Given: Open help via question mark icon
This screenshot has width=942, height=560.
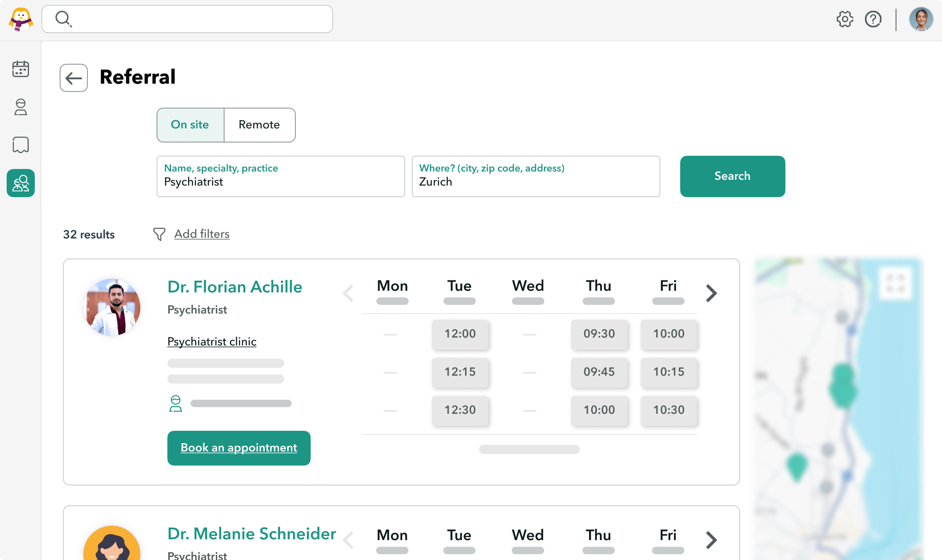Looking at the screenshot, I should pyautogui.click(x=873, y=19).
